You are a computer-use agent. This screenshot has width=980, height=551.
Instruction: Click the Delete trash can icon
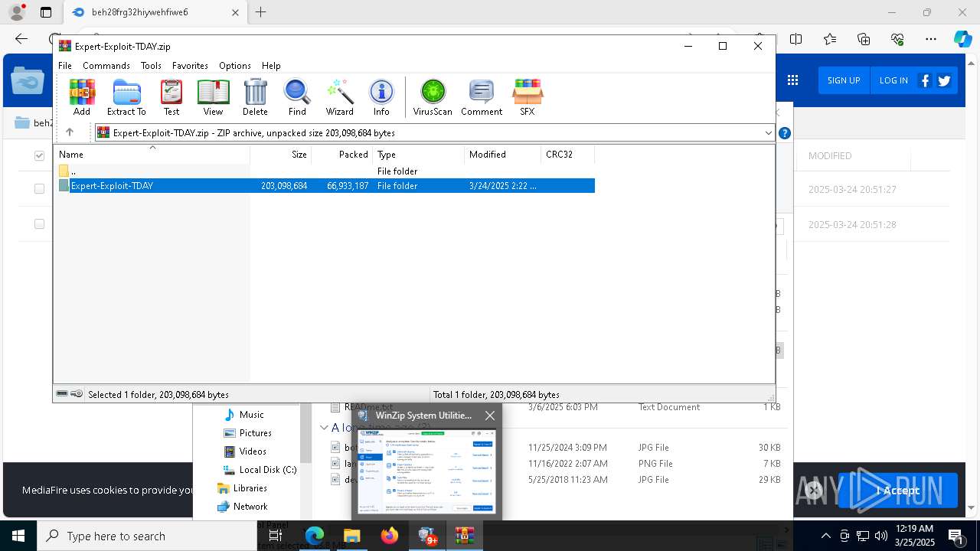255,97
